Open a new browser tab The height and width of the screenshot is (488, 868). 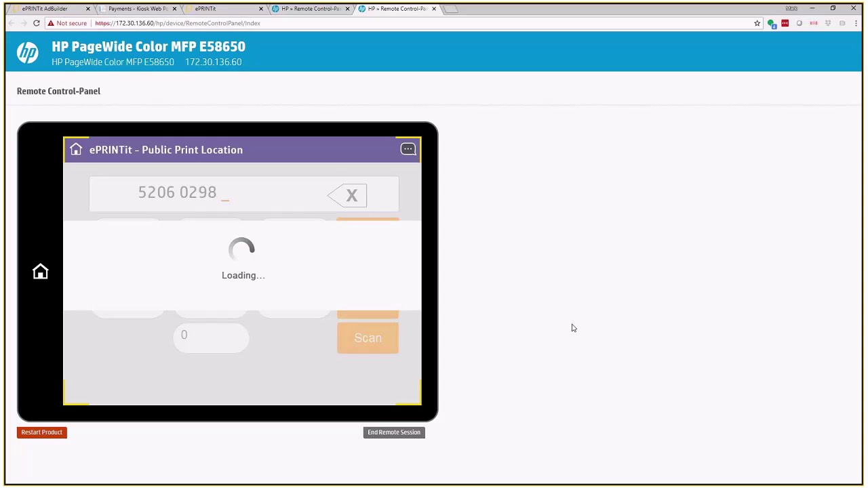[452, 9]
